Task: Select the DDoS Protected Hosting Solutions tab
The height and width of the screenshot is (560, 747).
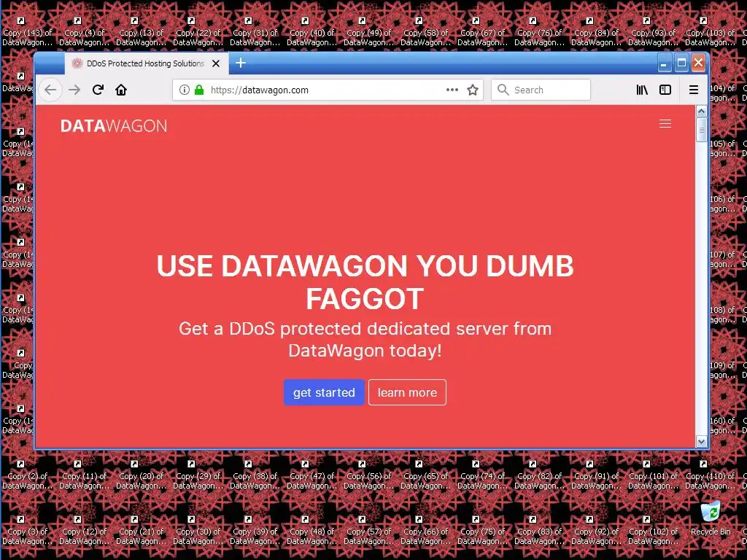Action: [147, 63]
